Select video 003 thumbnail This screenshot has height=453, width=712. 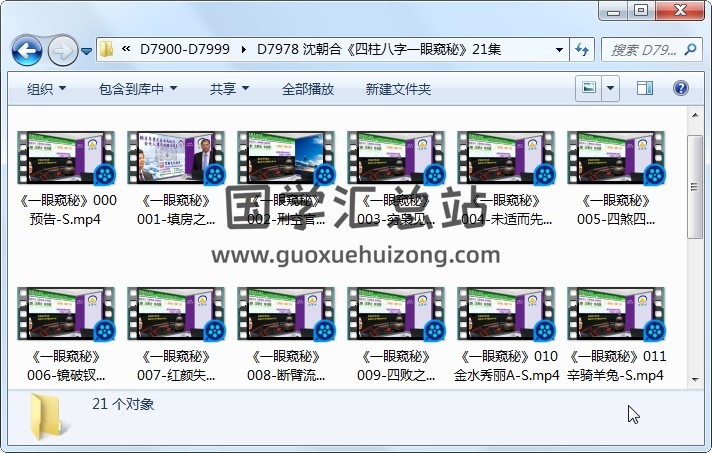click(396, 158)
